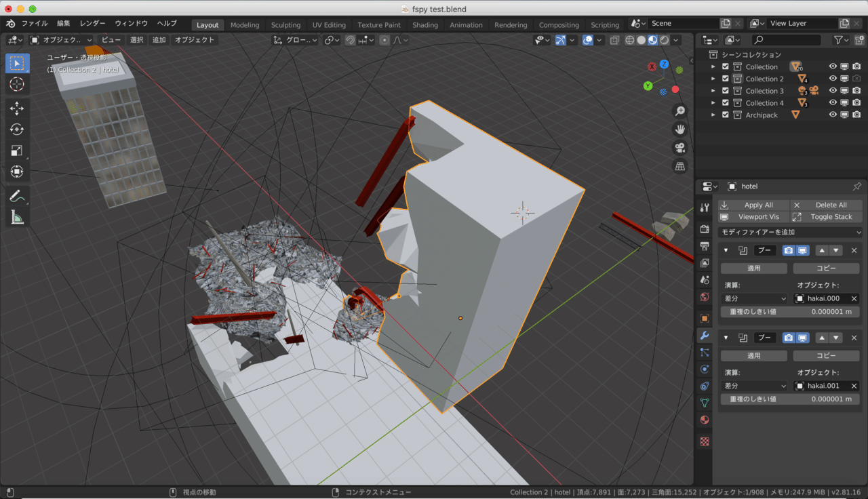This screenshot has width=868, height=499.
Task: Open the Texture properties tab (checker icon)
Action: (705, 441)
